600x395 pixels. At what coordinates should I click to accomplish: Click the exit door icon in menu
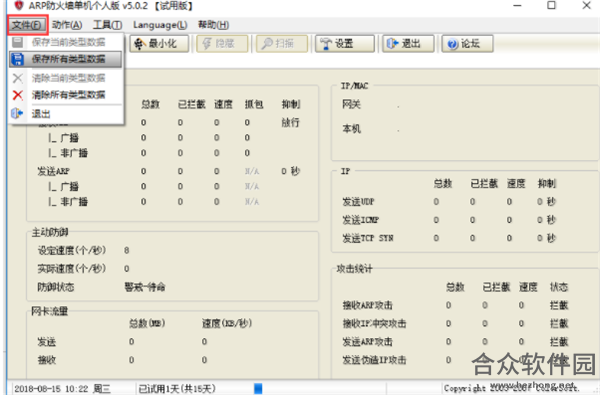[x=17, y=113]
